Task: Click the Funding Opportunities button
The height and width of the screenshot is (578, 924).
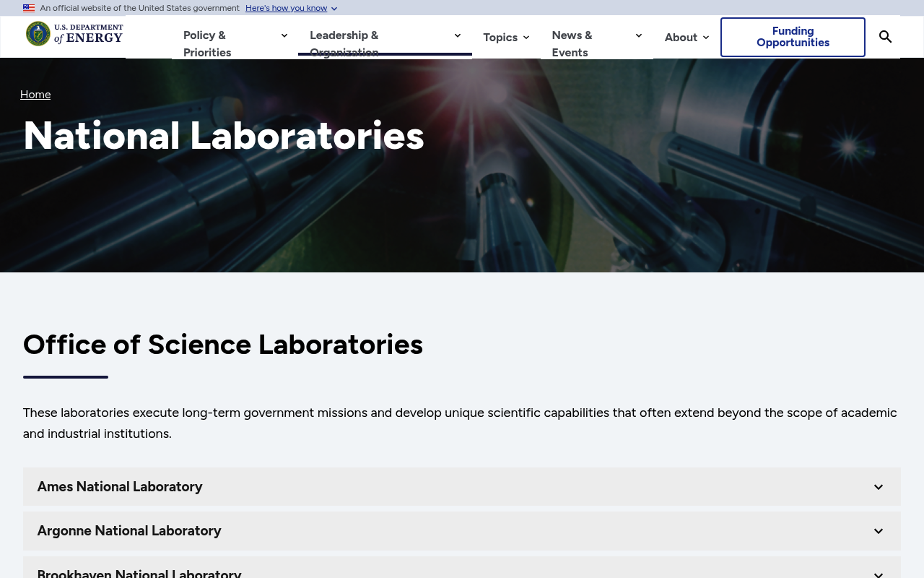Action: click(x=793, y=37)
